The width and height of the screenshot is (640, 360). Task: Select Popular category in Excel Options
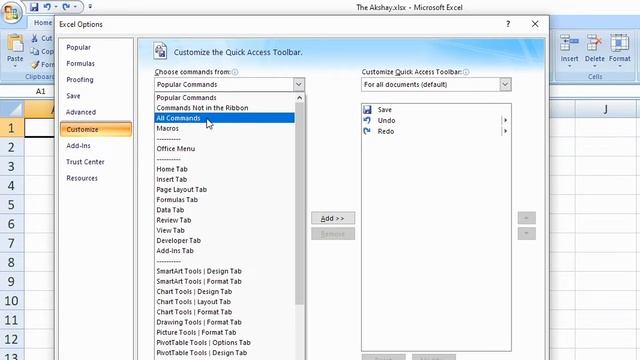pyautogui.click(x=78, y=47)
